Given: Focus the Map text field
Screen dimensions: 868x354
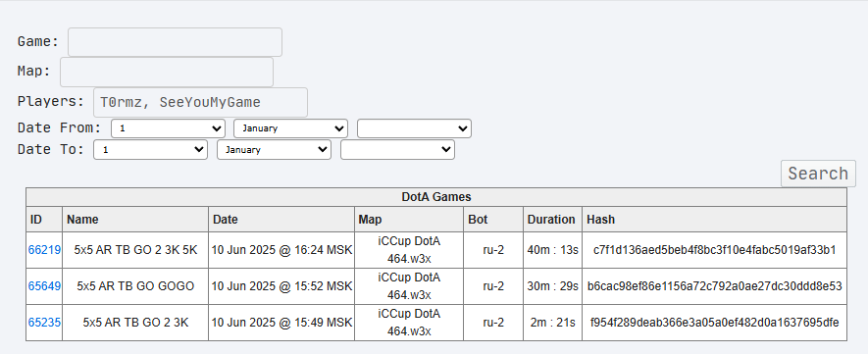Looking at the screenshot, I should (x=167, y=72).
